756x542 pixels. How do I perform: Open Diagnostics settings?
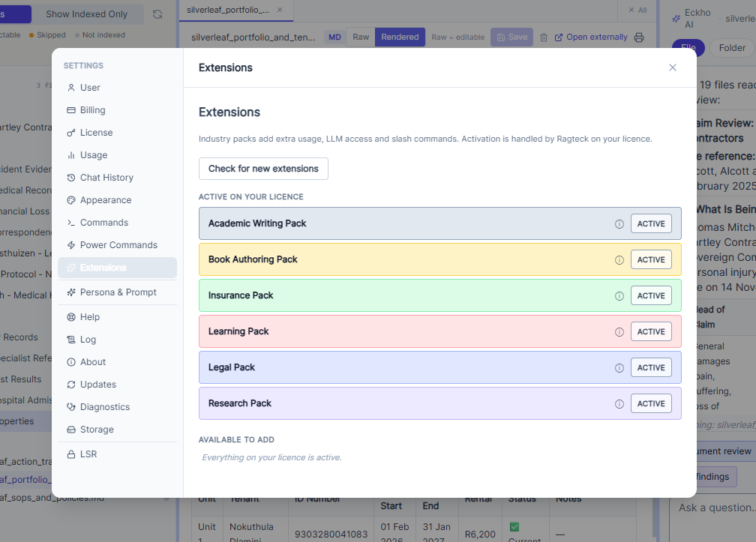click(x=117, y=406)
